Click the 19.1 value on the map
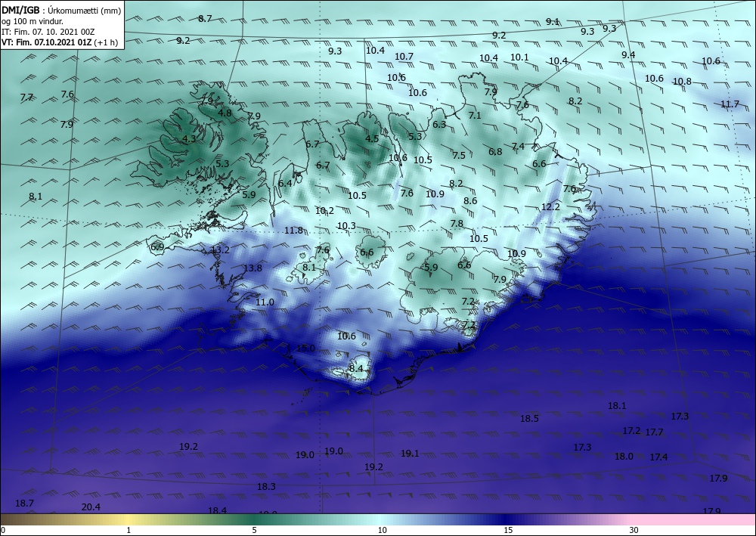This screenshot has width=756, height=536. [410, 453]
